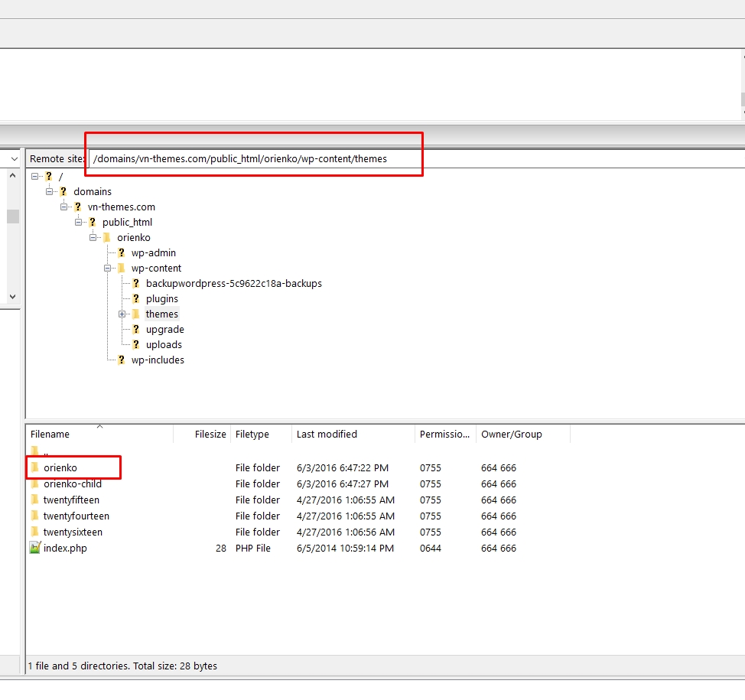This screenshot has width=745, height=700.
Task: Click the question mark icon beside plugins
Action: (x=135, y=298)
